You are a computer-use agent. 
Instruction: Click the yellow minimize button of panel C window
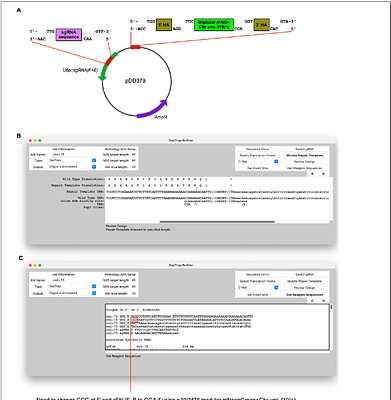[35, 265]
